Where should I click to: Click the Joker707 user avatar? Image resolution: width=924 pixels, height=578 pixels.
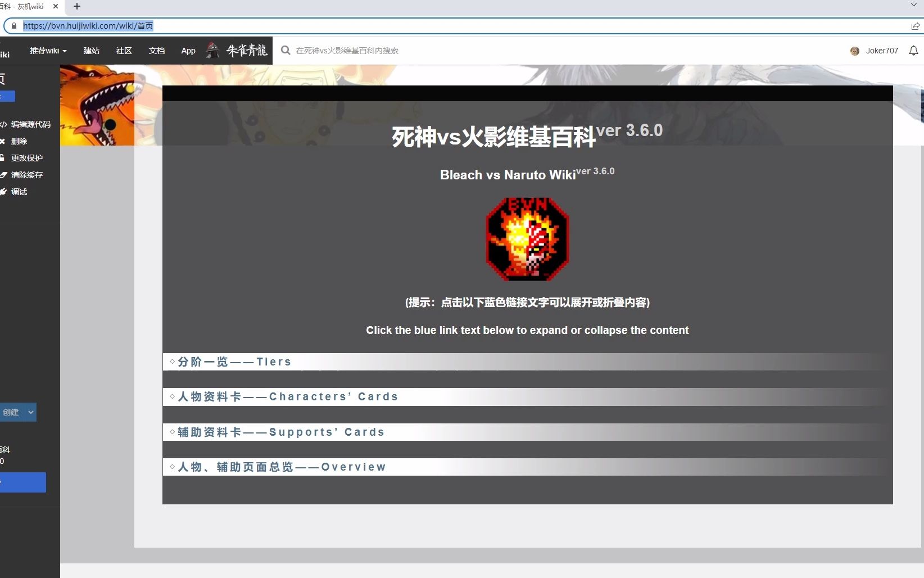pos(855,51)
